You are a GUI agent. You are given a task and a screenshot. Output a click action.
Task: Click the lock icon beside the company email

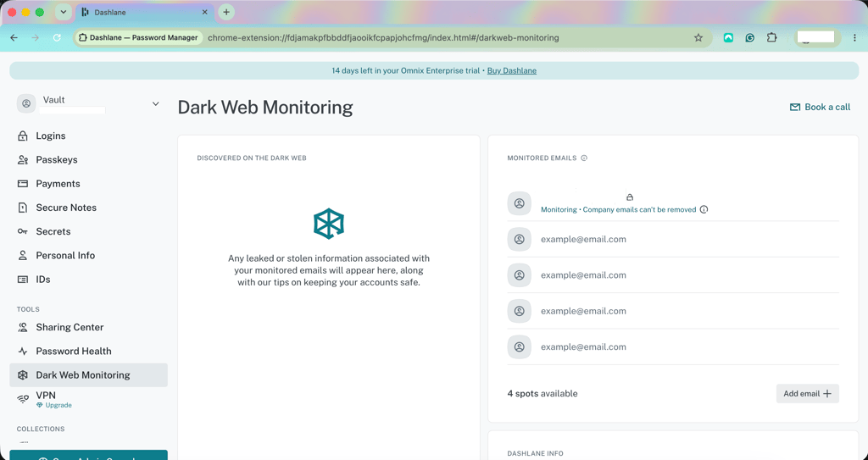pyautogui.click(x=630, y=197)
